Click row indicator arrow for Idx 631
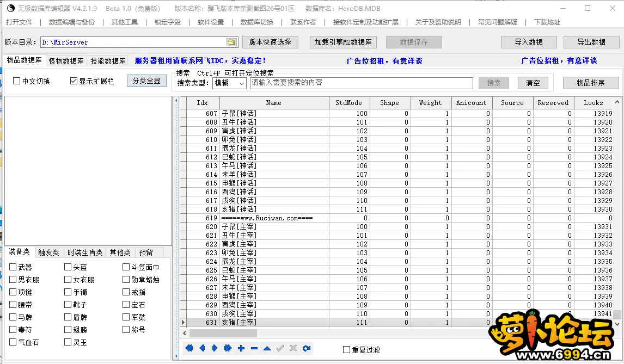The image size is (624, 364). (x=183, y=322)
